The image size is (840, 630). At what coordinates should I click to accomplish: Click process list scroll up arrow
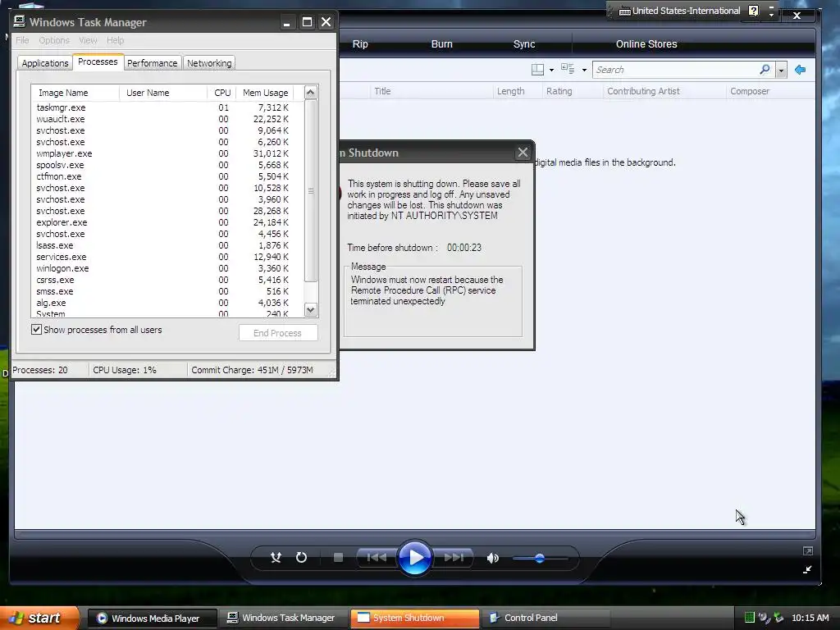pos(311,93)
